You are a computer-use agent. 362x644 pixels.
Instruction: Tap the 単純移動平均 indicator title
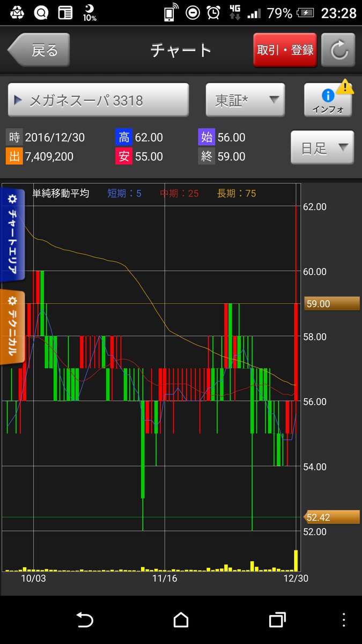point(61,193)
